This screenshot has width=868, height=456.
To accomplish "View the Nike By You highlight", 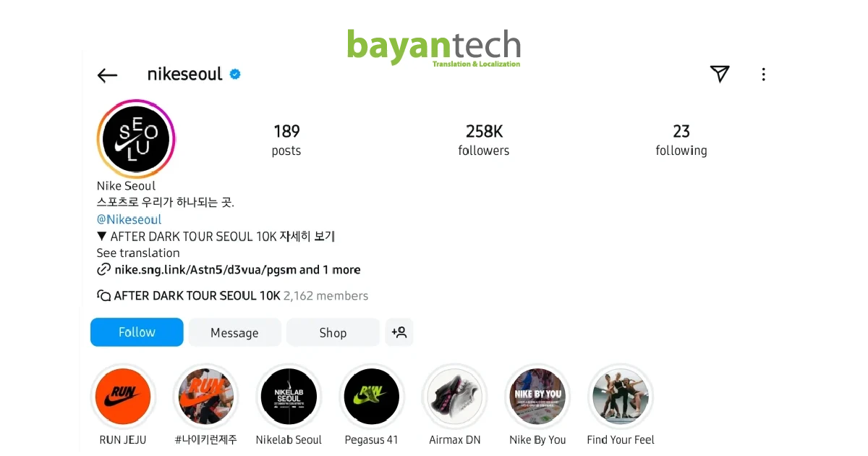I will (x=537, y=397).
